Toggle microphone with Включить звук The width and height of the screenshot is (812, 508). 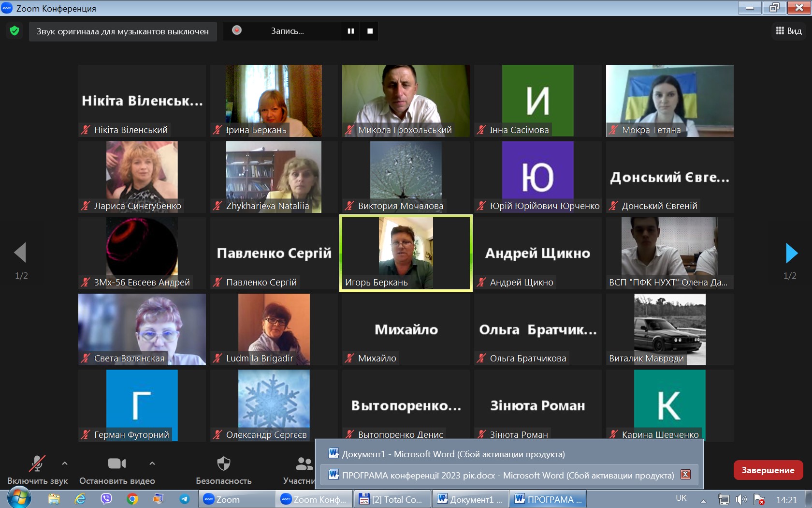37,470
